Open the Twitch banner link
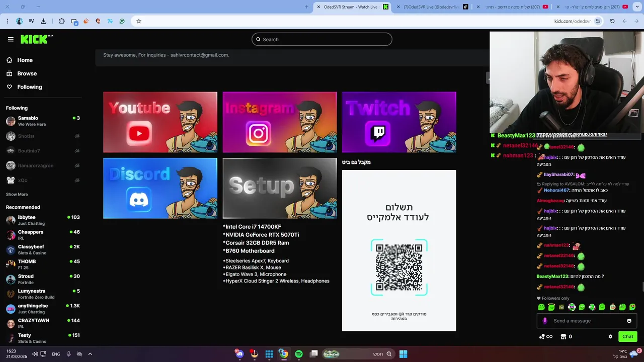644x362 pixels. point(399,122)
